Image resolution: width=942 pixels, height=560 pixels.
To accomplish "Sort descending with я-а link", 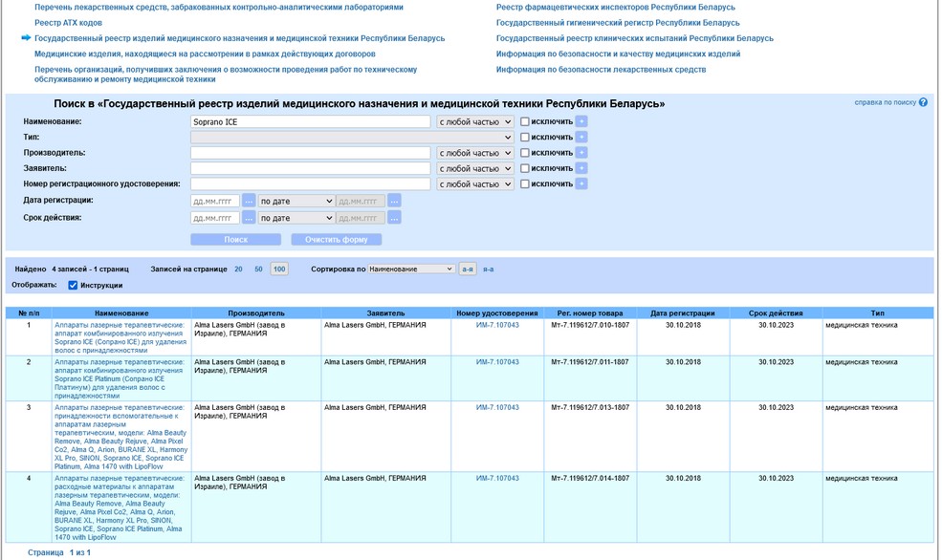I will click(488, 269).
